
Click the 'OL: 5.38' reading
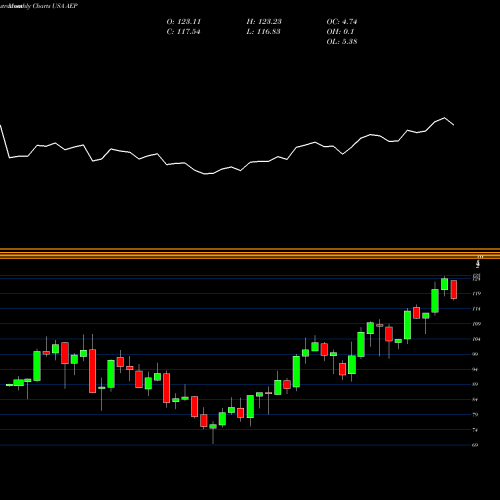click(342, 42)
